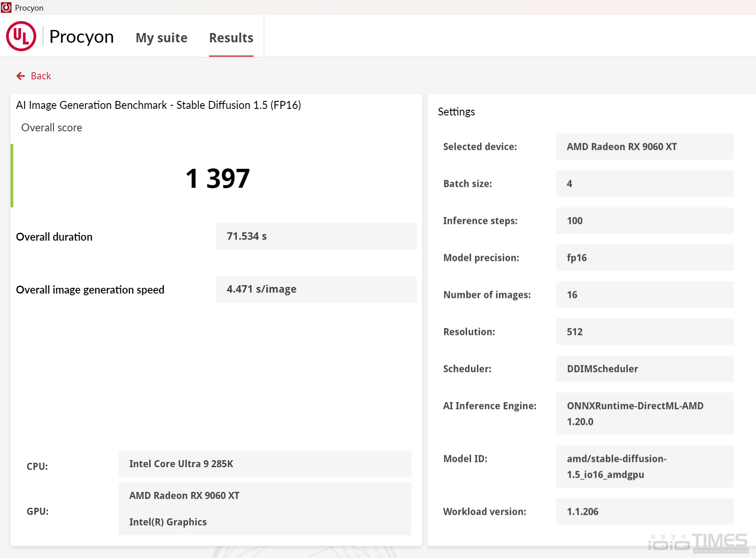Select Selected device value AMD Radeon RX 9060 XT
This screenshot has height=558, width=756.
pyautogui.click(x=645, y=147)
